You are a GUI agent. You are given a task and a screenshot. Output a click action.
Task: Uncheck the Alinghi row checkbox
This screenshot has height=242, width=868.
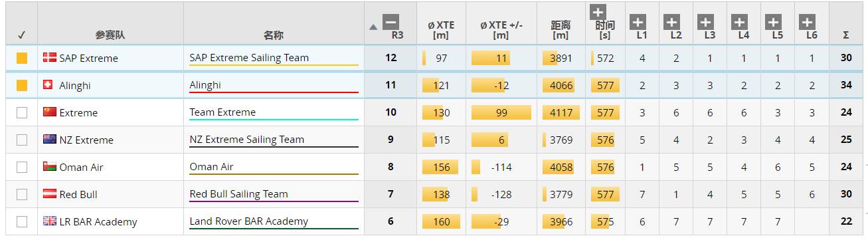tap(22, 86)
